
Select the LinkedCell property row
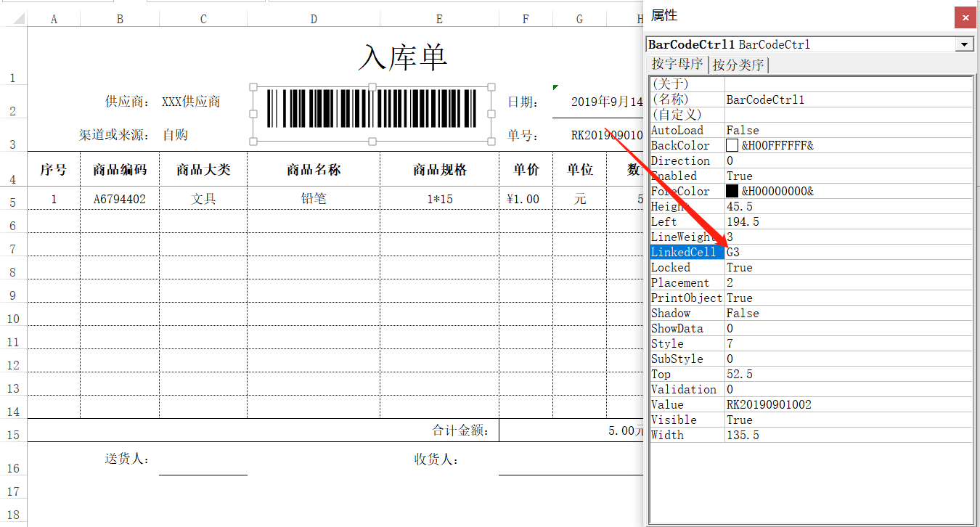(x=811, y=252)
